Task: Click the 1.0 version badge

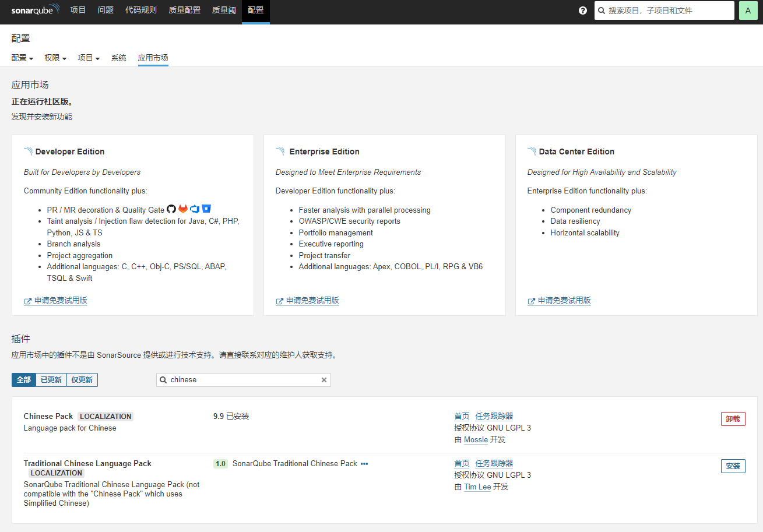Action: click(x=220, y=464)
